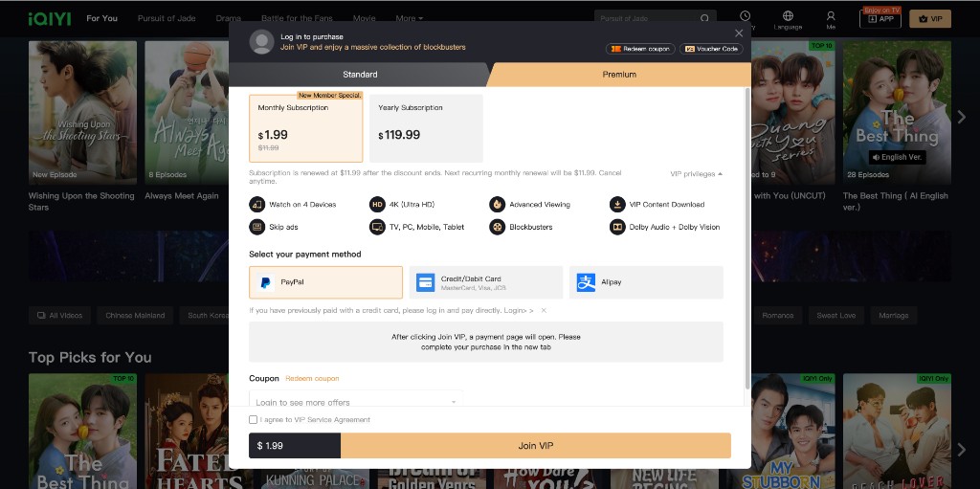
Task: Open watch history clock icon
Action: pyautogui.click(x=745, y=16)
